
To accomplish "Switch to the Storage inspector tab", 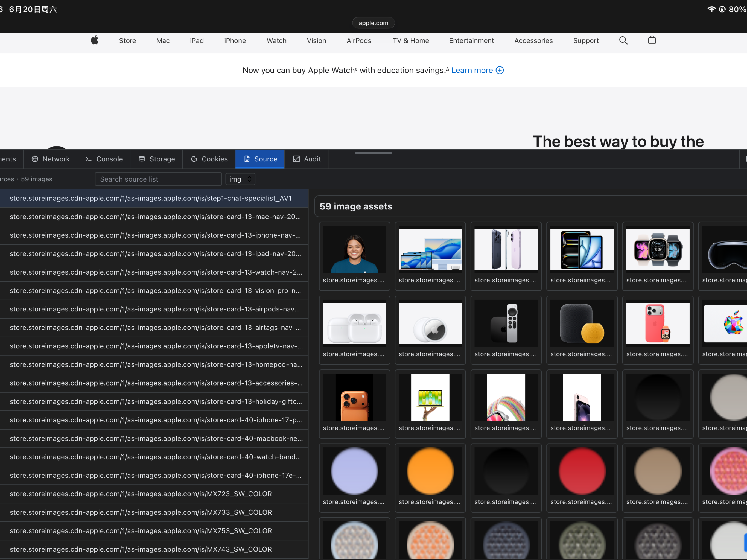I will (x=156, y=159).
